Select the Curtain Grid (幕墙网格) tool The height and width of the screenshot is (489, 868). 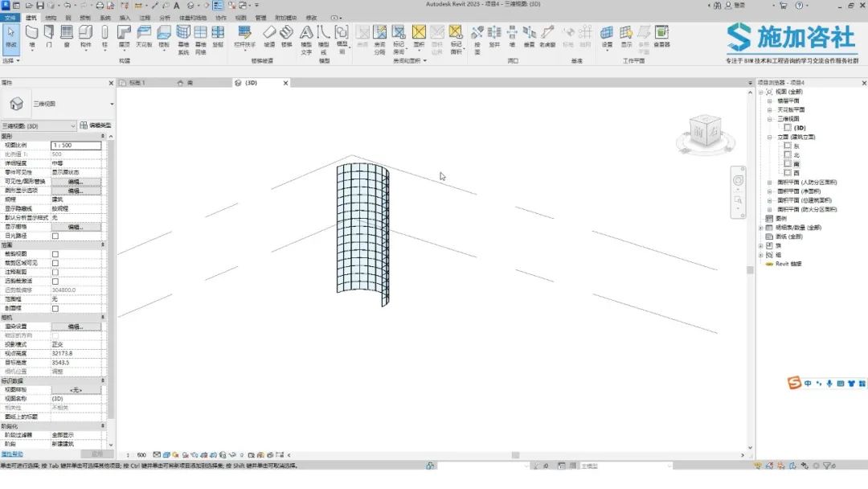[200, 40]
